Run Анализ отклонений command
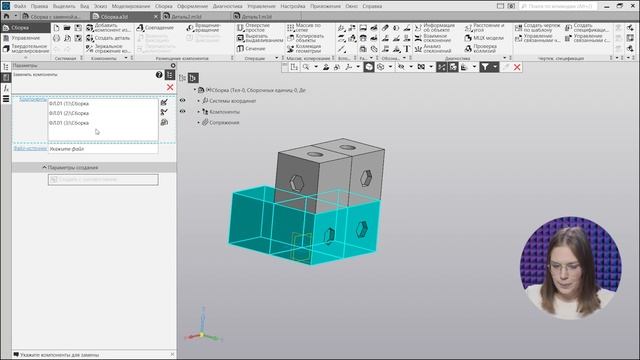Screen dimensions: 640x360 (x=433, y=49)
